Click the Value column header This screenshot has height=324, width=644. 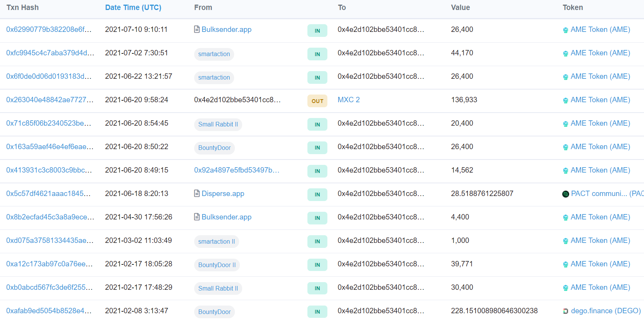[x=461, y=7]
